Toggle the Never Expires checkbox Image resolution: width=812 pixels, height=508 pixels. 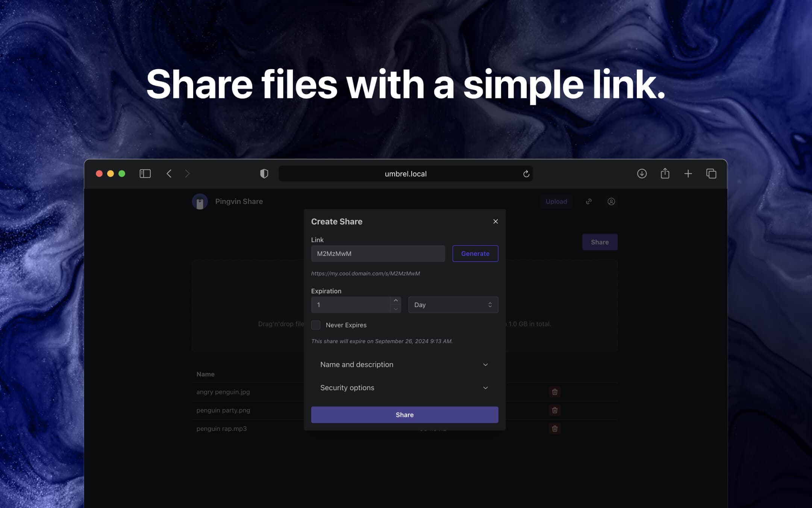click(315, 325)
